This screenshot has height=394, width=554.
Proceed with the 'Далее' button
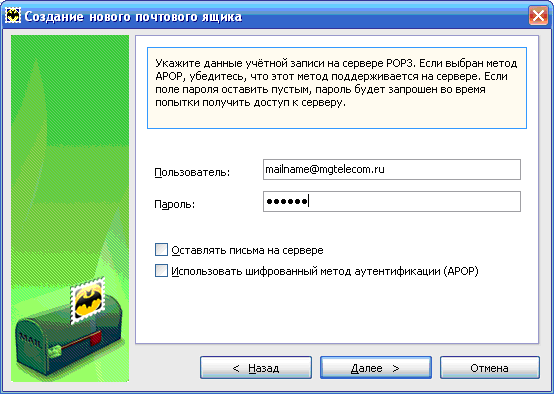[x=376, y=368]
